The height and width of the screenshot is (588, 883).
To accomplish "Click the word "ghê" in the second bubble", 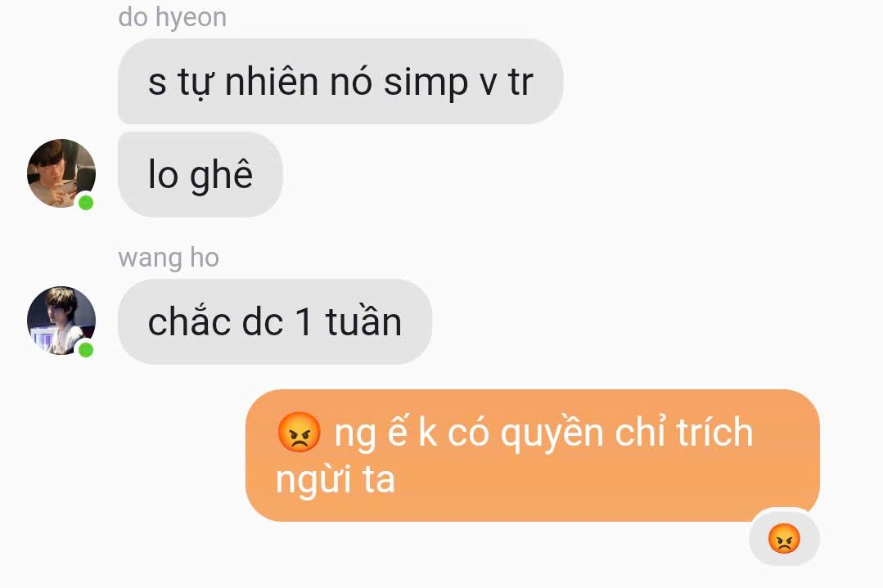I will pyautogui.click(x=221, y=176).
